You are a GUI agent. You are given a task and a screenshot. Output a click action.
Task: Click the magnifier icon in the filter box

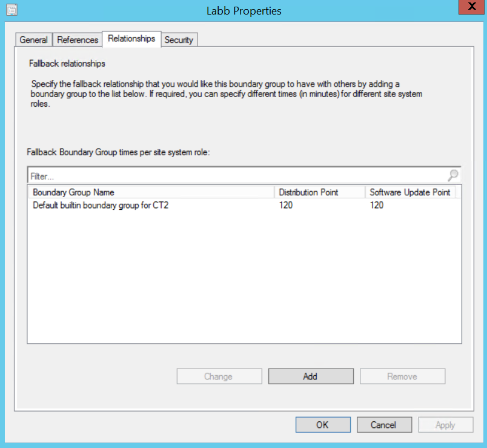[x=453, y=176]
